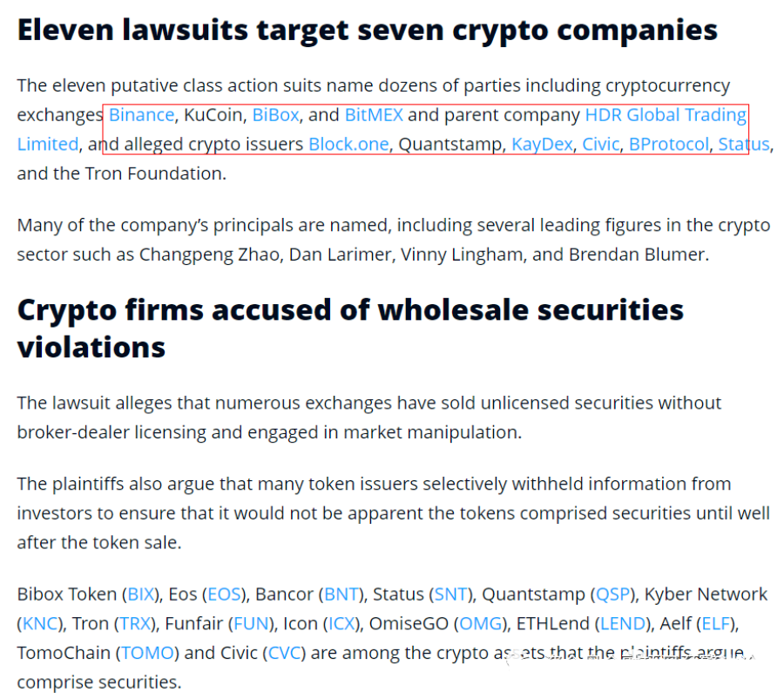Open the KayDex link

[x=542, y=144]
